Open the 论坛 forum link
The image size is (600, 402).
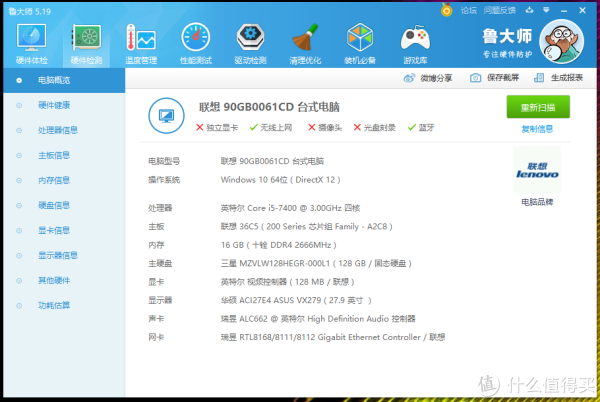tap(469, 10)
